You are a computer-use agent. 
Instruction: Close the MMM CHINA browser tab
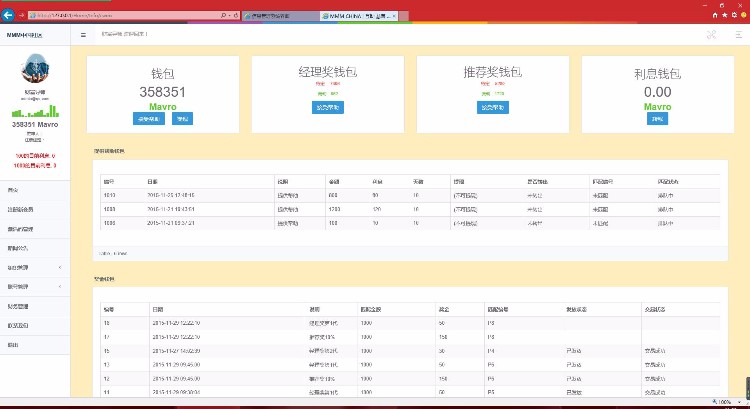(394, 16)
